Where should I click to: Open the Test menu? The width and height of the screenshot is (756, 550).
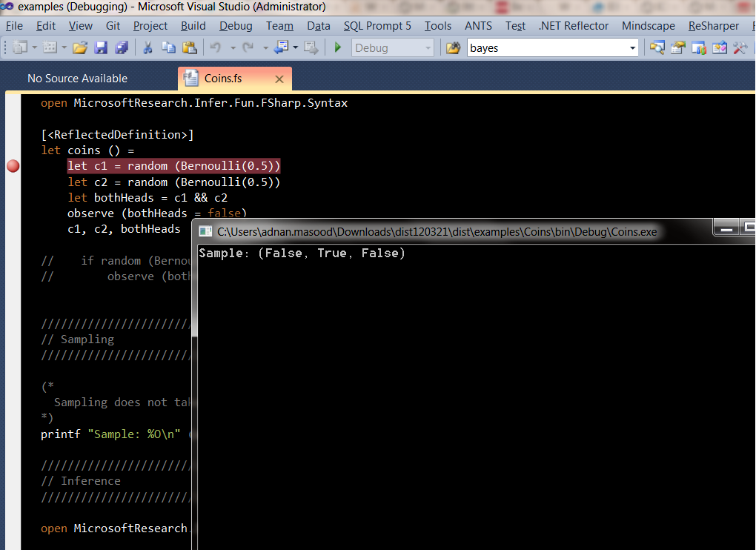pos(515,25)
